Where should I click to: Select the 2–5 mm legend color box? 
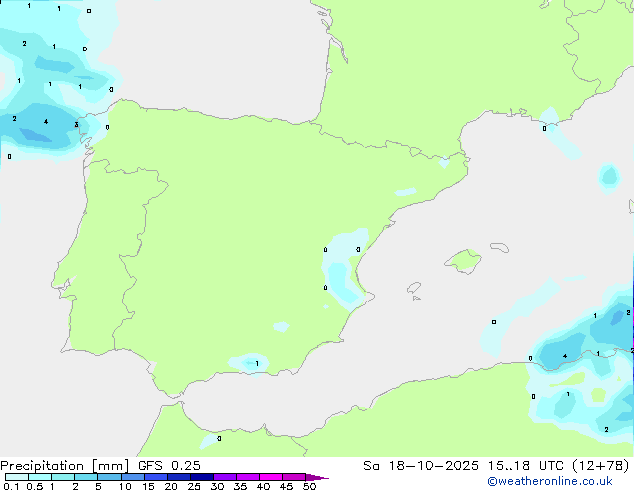[x=86, y=477]
